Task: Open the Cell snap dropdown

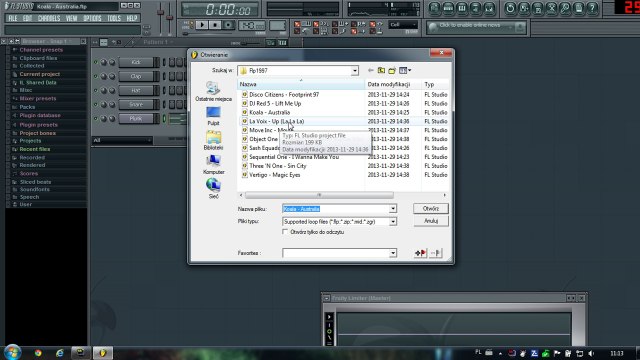Action: (x=403, y=25)
